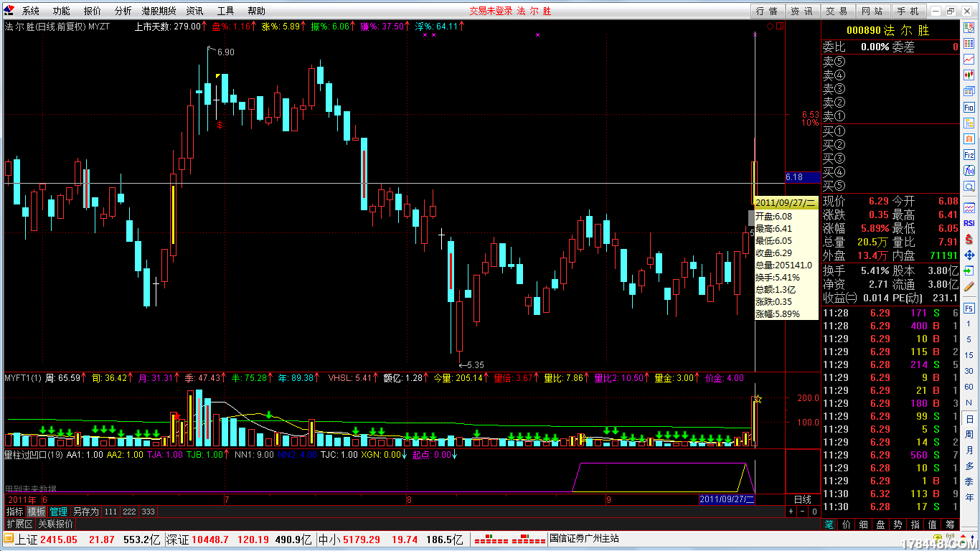Open the 港股期货 menu
The image size is (980, 551).
[x=158, y=11]
